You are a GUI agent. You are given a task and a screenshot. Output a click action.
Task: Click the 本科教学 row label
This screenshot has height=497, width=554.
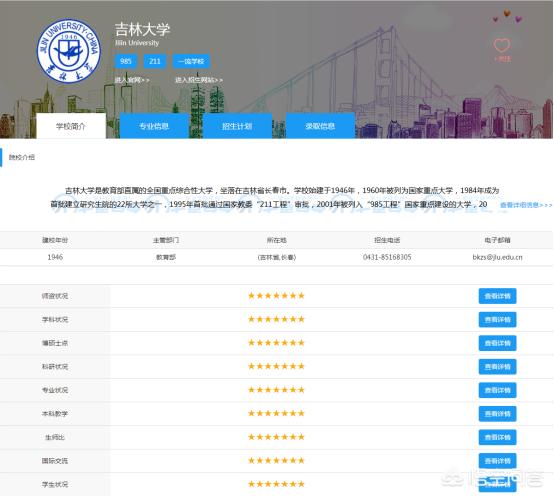pos(55,414)
